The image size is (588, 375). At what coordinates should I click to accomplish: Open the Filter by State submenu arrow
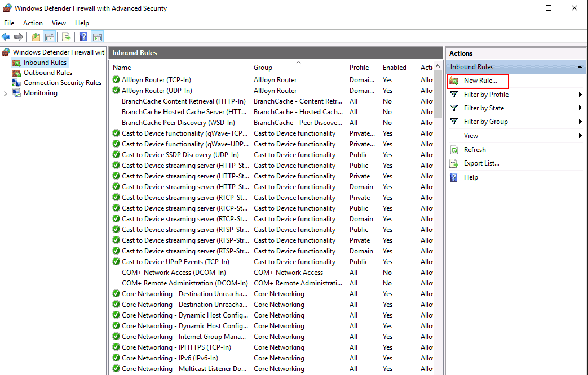pyautogui.click(x=580, y=108)
